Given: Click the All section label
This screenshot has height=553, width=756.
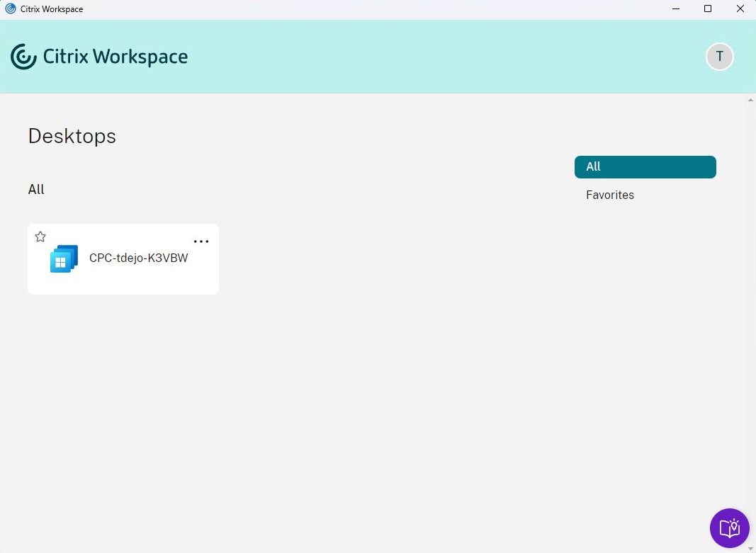Looking at the screenshot, I should pyautogui.click(x=36, y=189).
